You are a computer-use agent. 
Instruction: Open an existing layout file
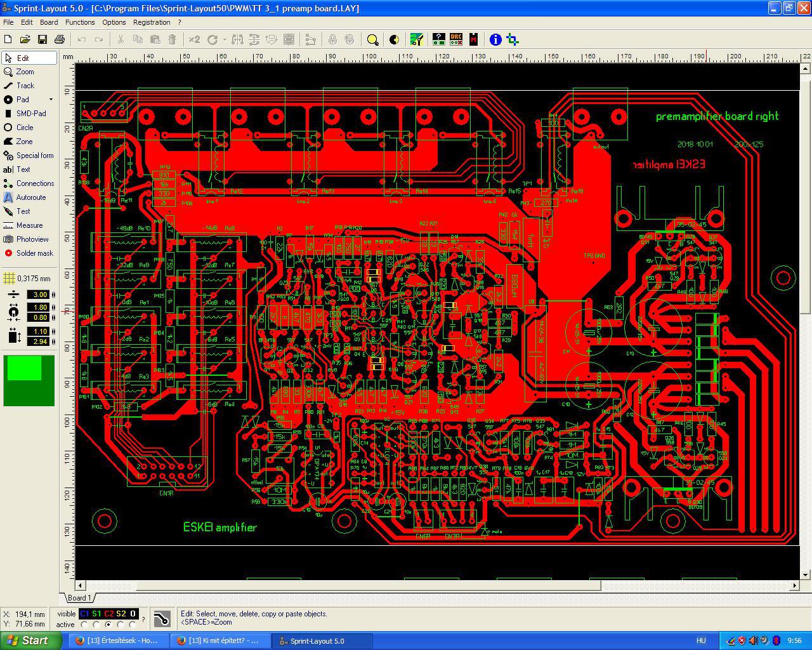(25, 39)
